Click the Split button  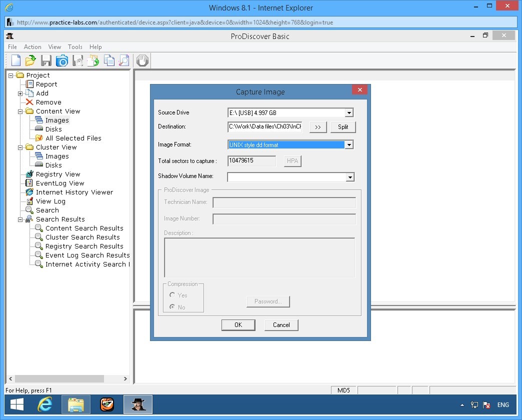342,127
